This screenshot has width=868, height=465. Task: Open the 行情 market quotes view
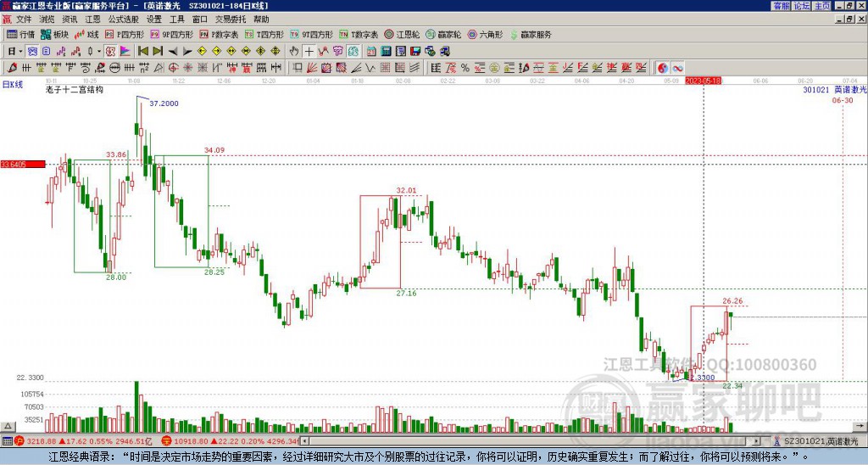(x=20, y=34)
